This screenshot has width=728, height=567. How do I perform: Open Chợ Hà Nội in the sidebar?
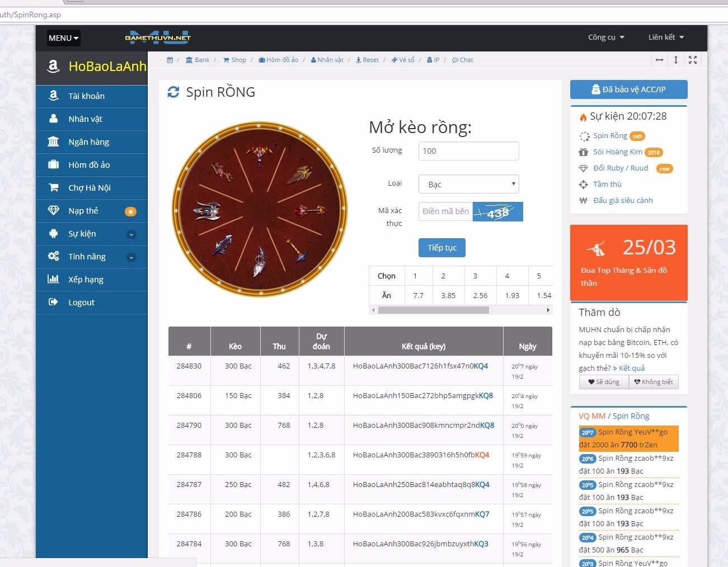click(92, 188)
